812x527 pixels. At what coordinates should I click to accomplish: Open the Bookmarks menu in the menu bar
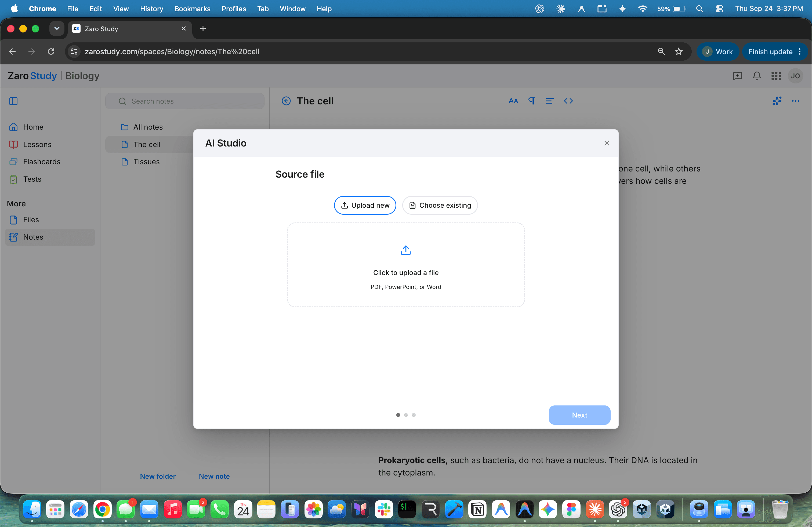192,9
